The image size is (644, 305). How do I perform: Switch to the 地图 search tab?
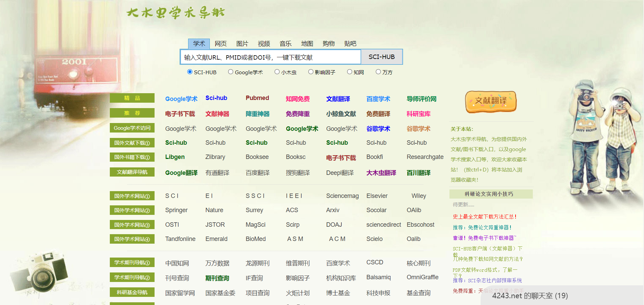(307, 44)
